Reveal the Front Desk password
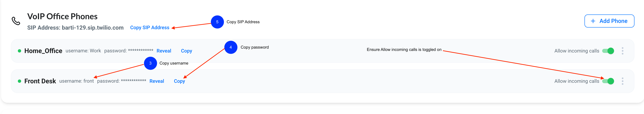 [157, 81]
